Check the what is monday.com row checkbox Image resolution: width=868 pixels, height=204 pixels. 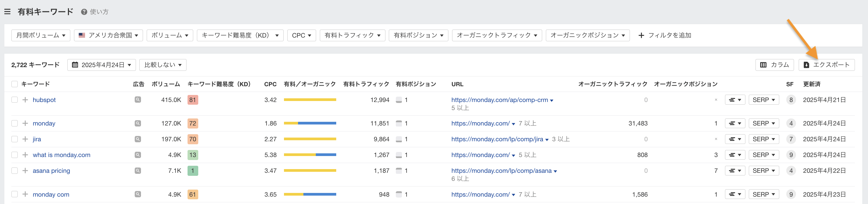point(14,155)
